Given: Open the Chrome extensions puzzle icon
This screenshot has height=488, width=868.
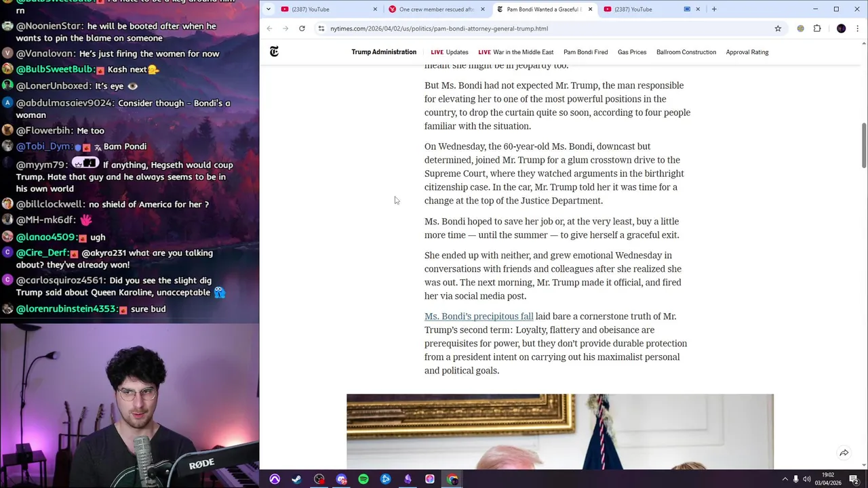Looking at the screenshot, I should tap(817, 28).
